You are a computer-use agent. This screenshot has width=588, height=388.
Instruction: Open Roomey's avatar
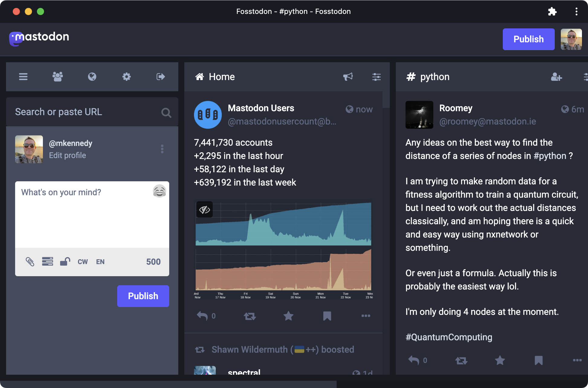point(419,115)
